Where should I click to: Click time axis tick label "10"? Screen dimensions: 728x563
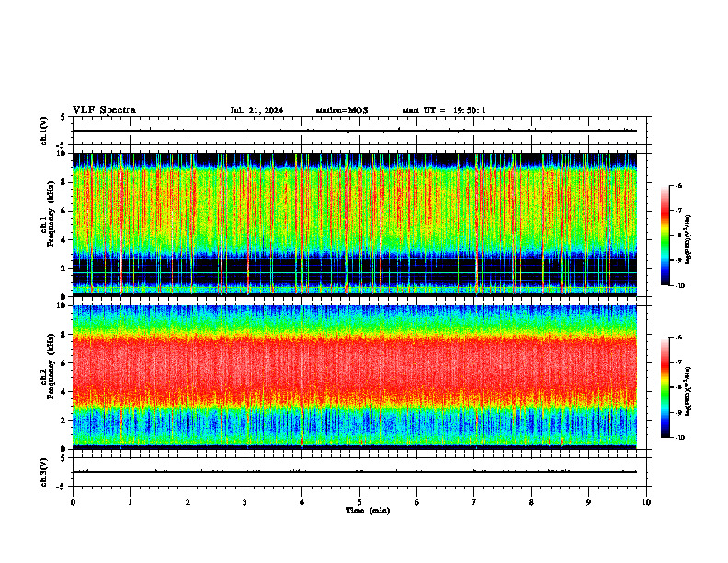coord(646,502)
